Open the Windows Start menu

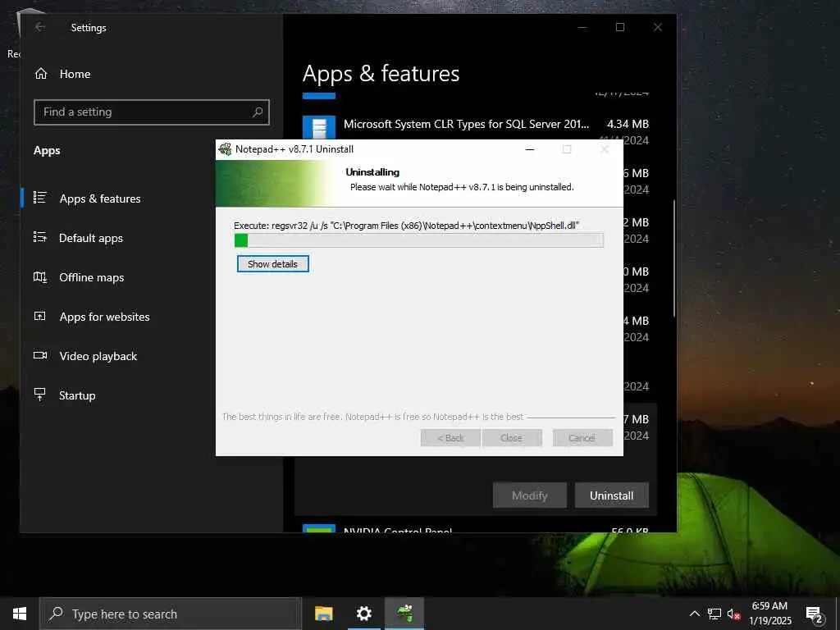[20, 614]
